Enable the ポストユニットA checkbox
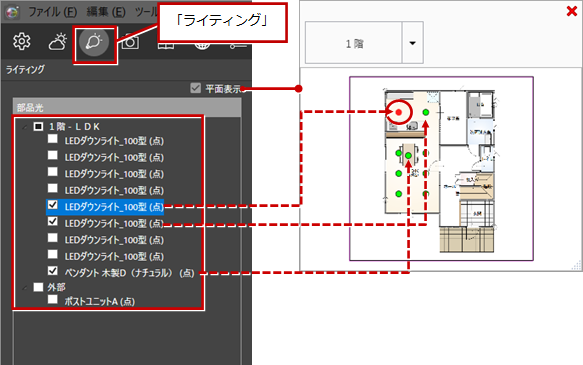 click(53, 299)
